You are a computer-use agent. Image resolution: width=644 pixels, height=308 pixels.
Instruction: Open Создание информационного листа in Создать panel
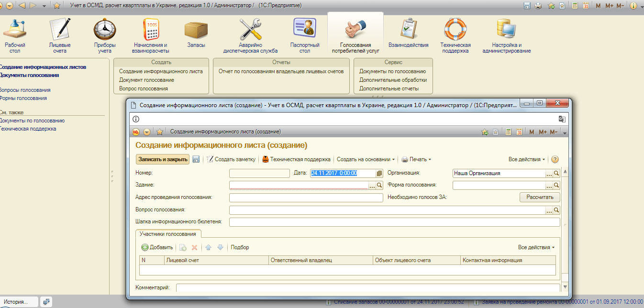(161, 71)
